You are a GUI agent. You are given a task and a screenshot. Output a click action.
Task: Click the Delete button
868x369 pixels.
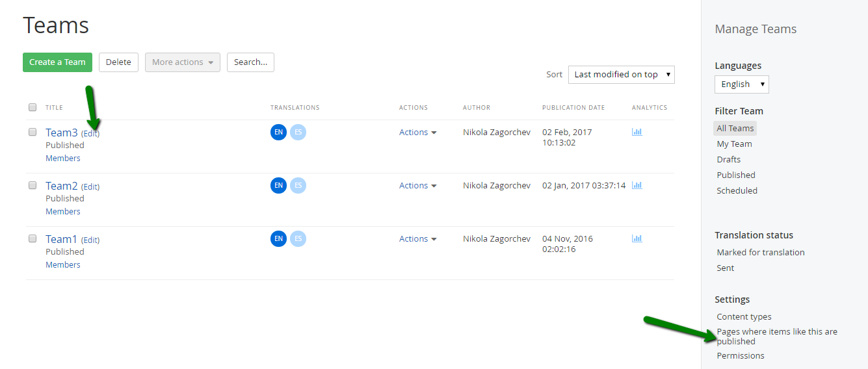[x=118, y=62]
